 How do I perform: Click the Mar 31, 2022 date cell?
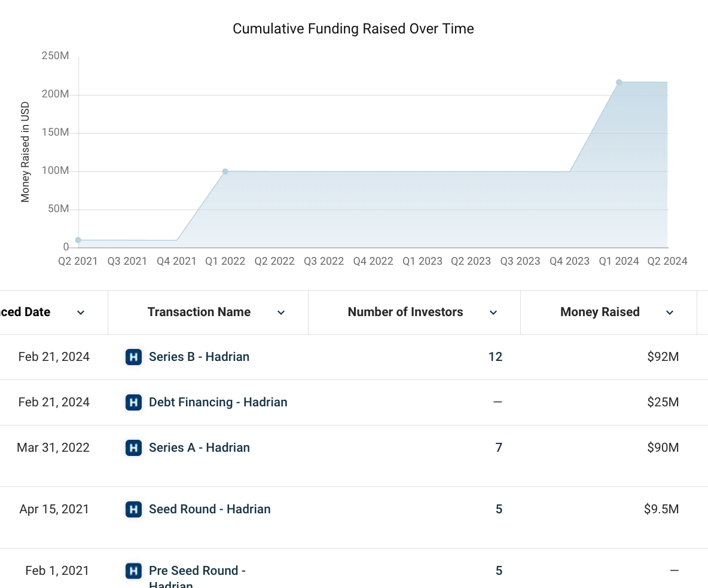pyautogui.click(x=53, y=447)
